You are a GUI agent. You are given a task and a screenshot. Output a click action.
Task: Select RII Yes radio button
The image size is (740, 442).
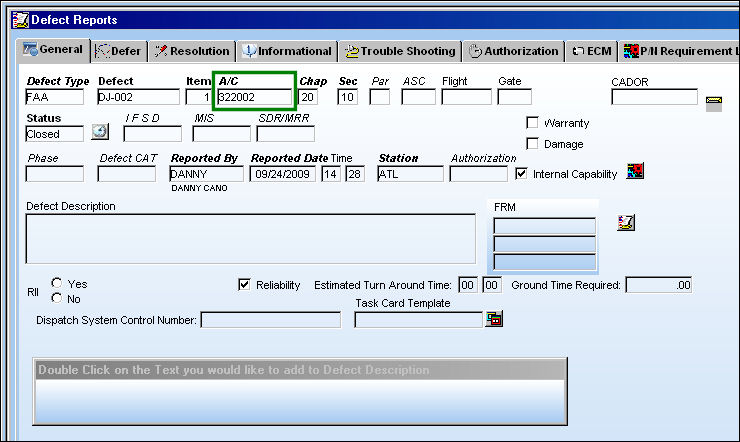click(57, 283)
